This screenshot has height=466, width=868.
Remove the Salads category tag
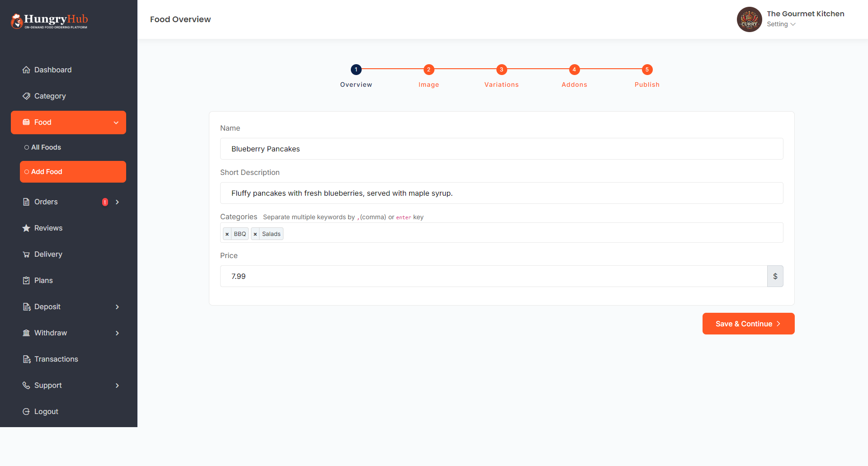pos(255,234)
